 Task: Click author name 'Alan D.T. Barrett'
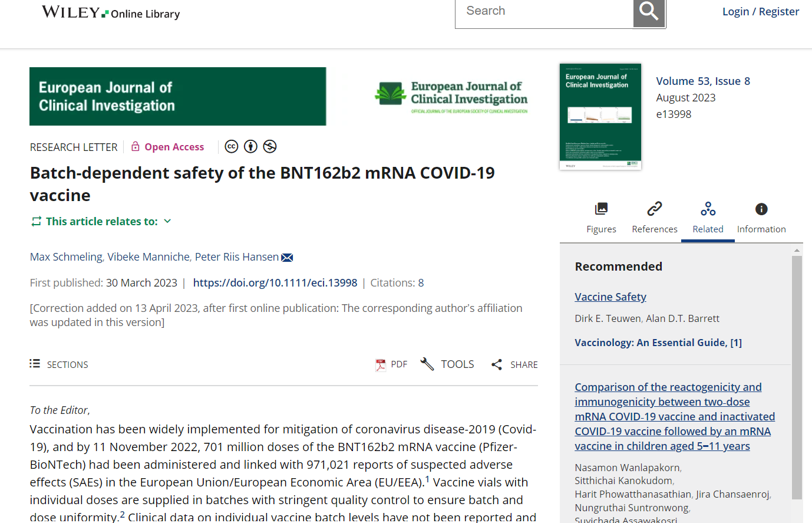tap(682, 318)
